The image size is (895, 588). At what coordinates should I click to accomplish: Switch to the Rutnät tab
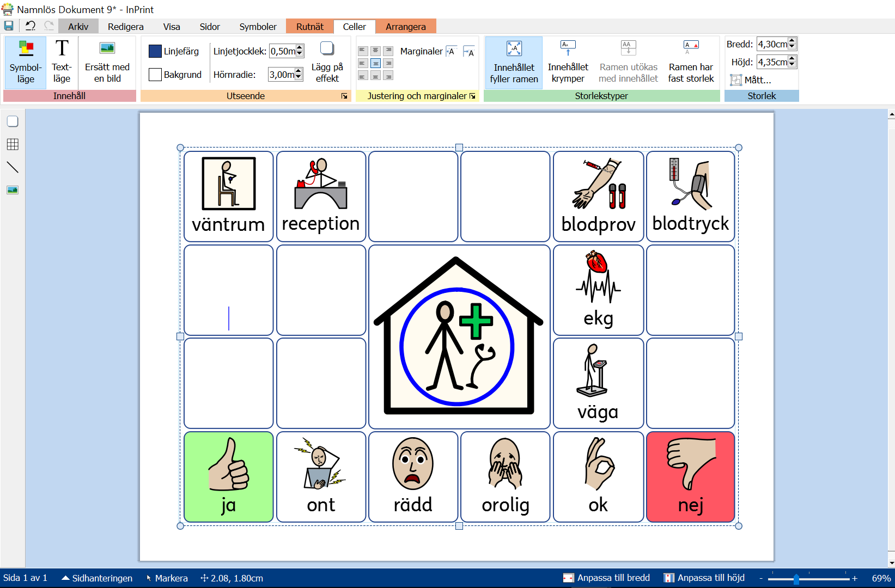[309, 27]
